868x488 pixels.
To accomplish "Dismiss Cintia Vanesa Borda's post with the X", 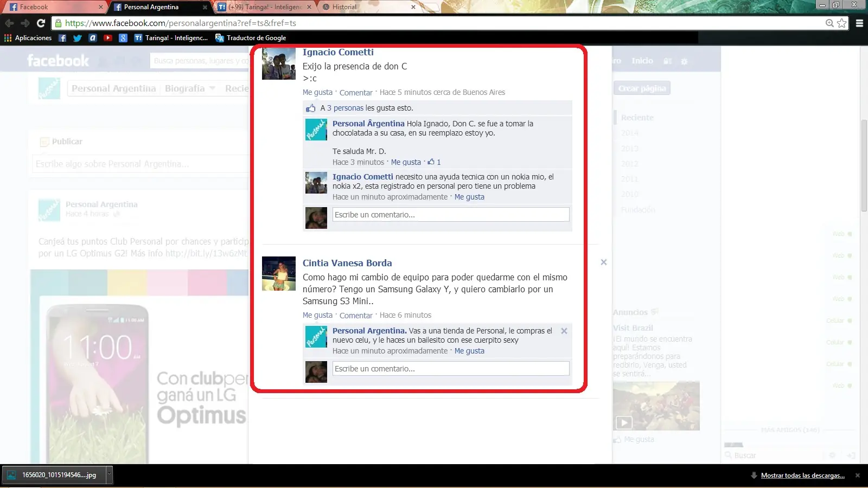I will tap(604, 262).
